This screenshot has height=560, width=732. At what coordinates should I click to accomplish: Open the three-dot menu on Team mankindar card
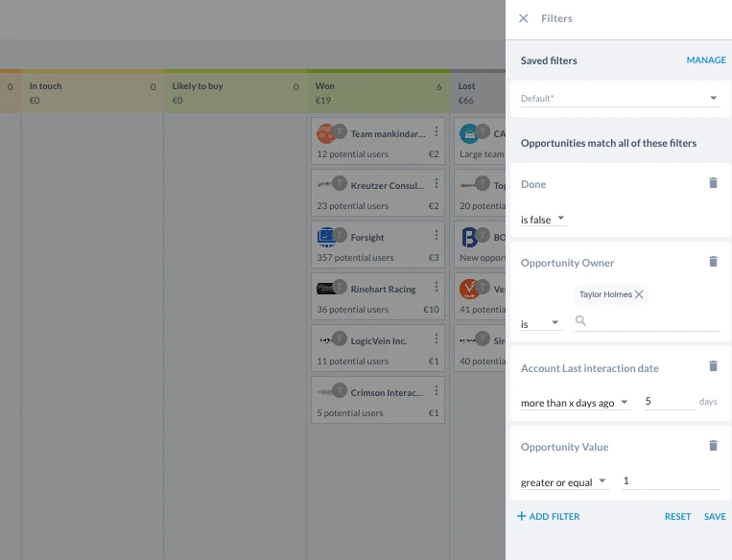click(x=436, y=131)
